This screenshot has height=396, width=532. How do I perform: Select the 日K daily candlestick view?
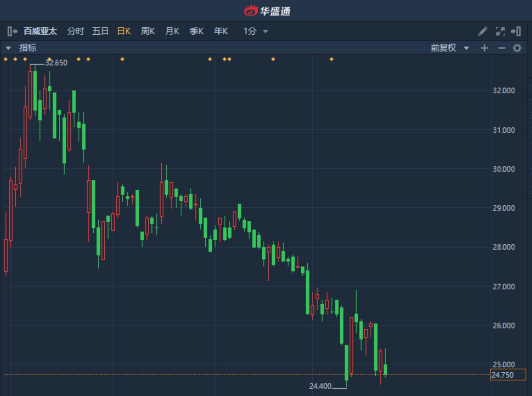pos(124,32)
